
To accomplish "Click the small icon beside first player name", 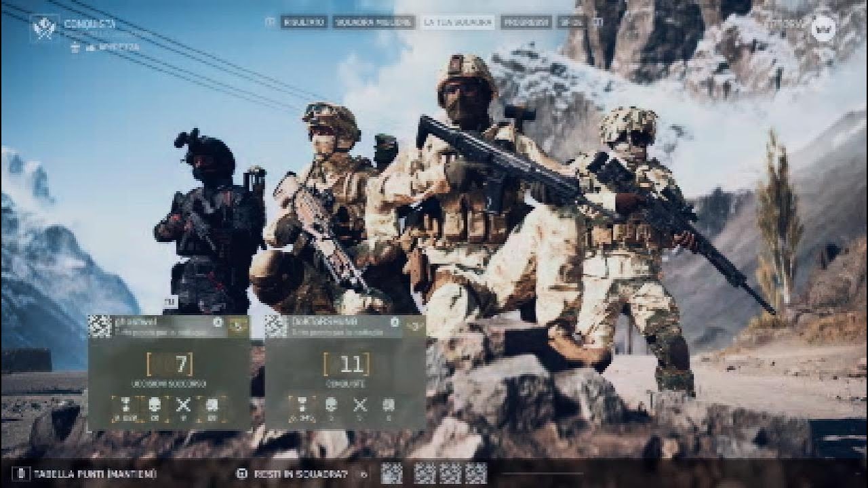I will 218,323.
